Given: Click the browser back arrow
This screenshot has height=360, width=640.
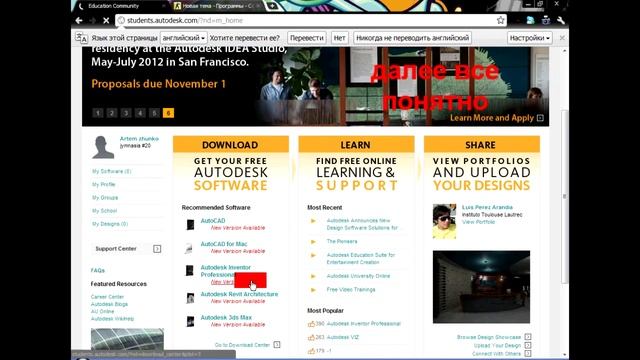Looking at the screenshot, I should [79, 20].
